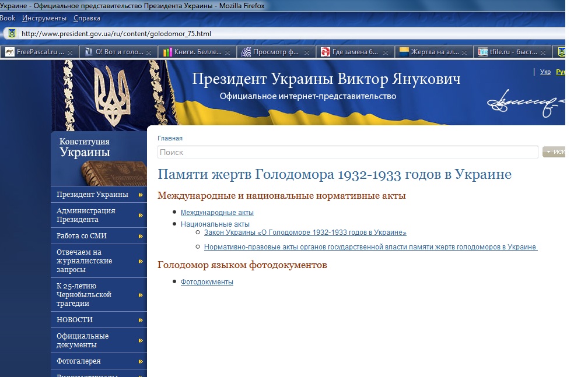The height and width of the screenshot is (377, 588).
Task: Close the FreePascal.ru tab
Action: tap(70, 52)
